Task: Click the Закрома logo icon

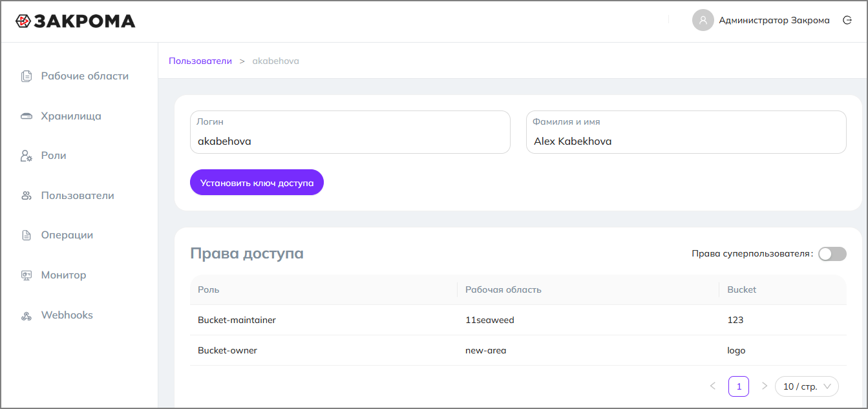Action: click(x=23, y=21)
